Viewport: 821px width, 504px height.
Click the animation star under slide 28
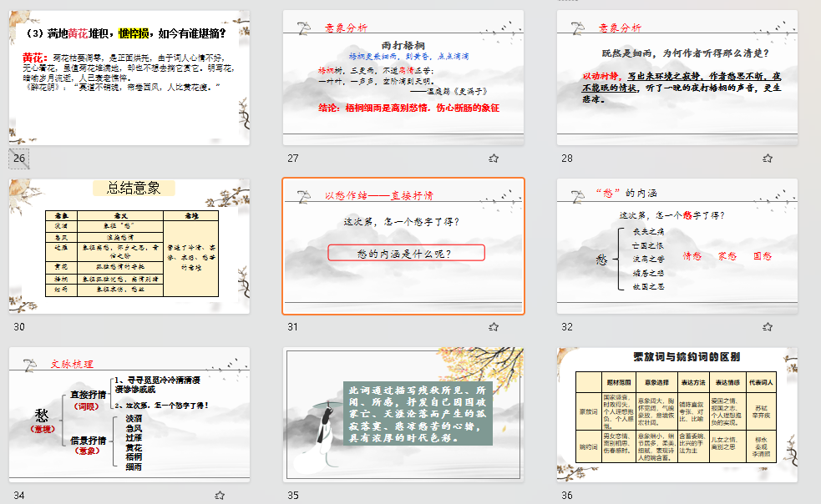[768, 158]
